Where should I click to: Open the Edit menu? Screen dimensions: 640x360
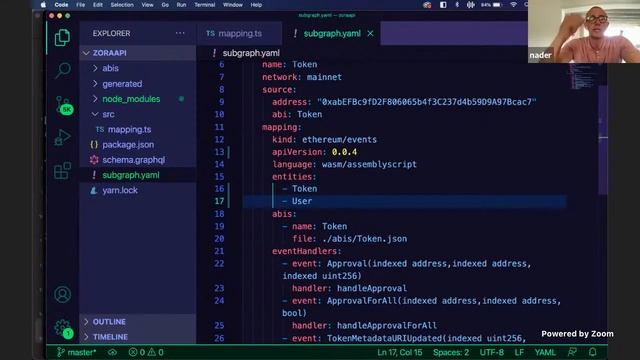(98, 5)
